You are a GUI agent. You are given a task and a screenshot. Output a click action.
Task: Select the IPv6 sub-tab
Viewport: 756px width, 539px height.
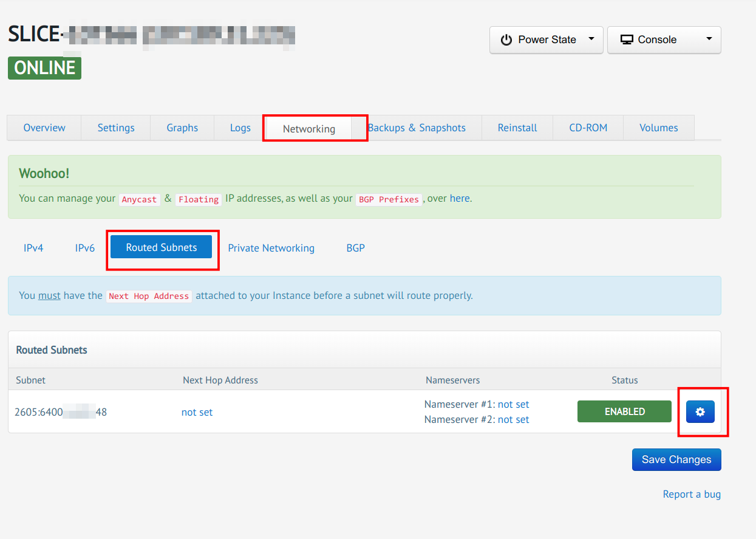point(85,248)
